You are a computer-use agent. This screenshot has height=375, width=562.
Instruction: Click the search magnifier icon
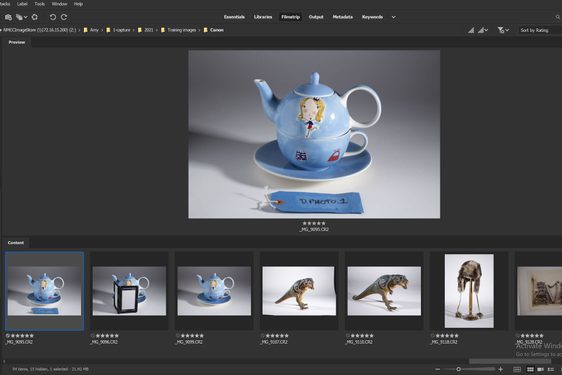pyautogui.click(x=558, y=17)
